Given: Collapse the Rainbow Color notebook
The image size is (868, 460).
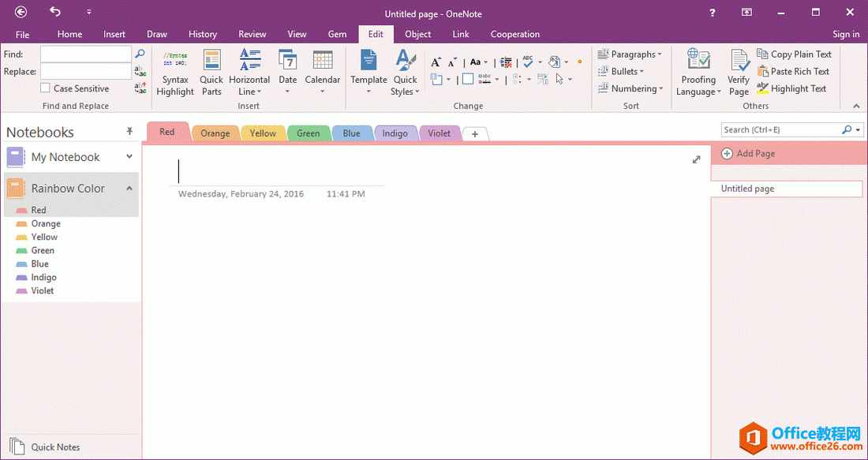Looking at the screenshot, I should (129, 189).
